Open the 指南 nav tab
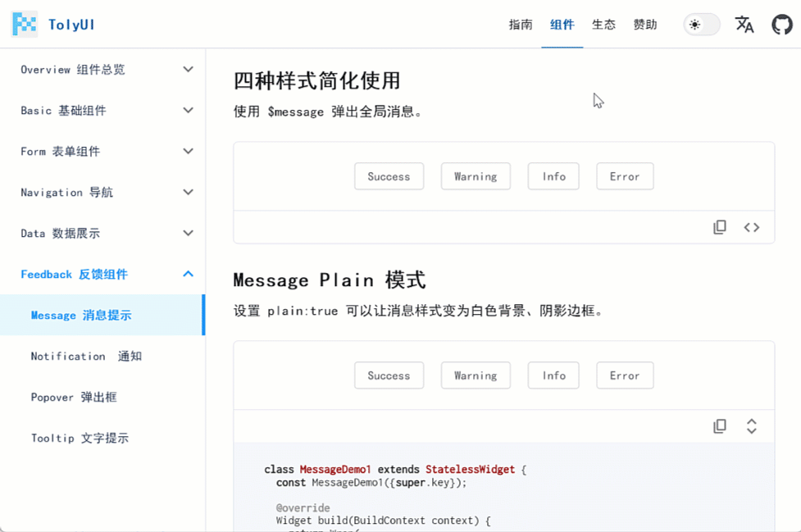 pyautogui.click(x=521, y=25)
